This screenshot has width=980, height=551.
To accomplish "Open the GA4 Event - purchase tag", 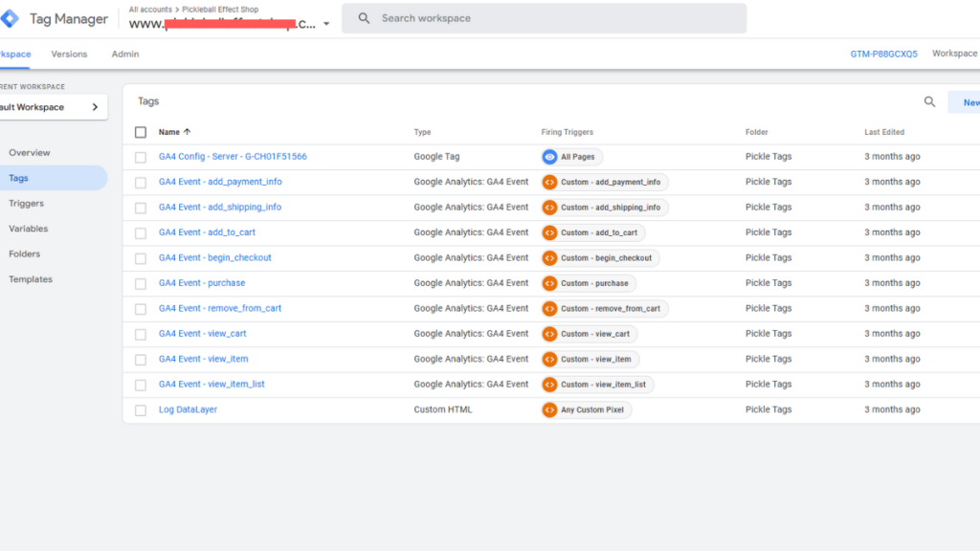I will tap(202, 283).
